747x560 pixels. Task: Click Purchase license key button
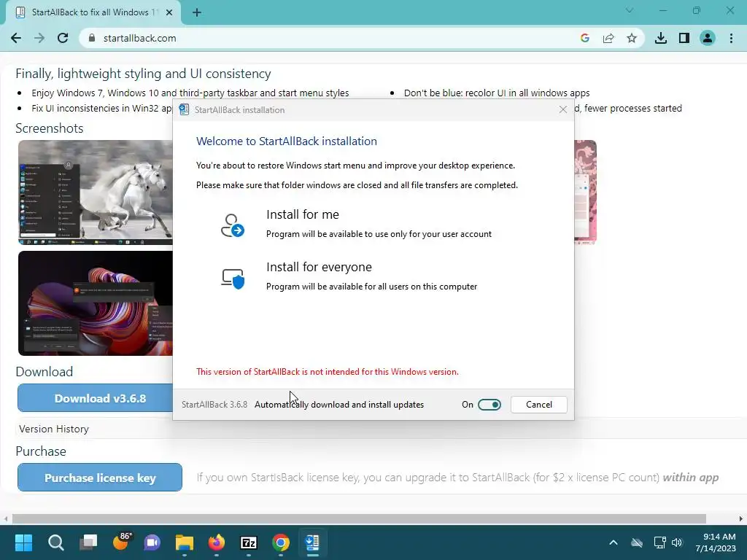tap(100, 478)
